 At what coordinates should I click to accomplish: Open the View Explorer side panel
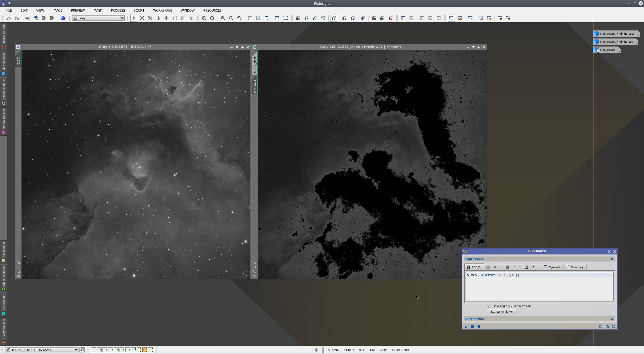(4, 64)
